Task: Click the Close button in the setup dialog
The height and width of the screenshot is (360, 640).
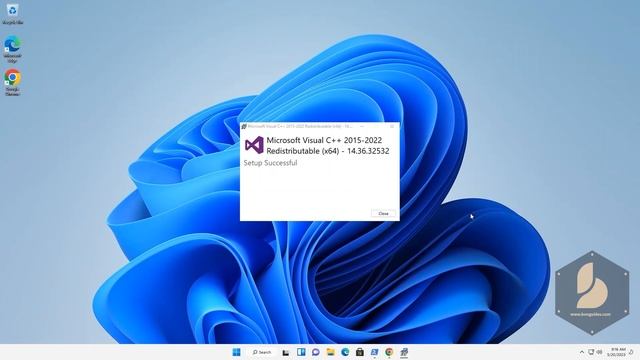Action: 383,213
